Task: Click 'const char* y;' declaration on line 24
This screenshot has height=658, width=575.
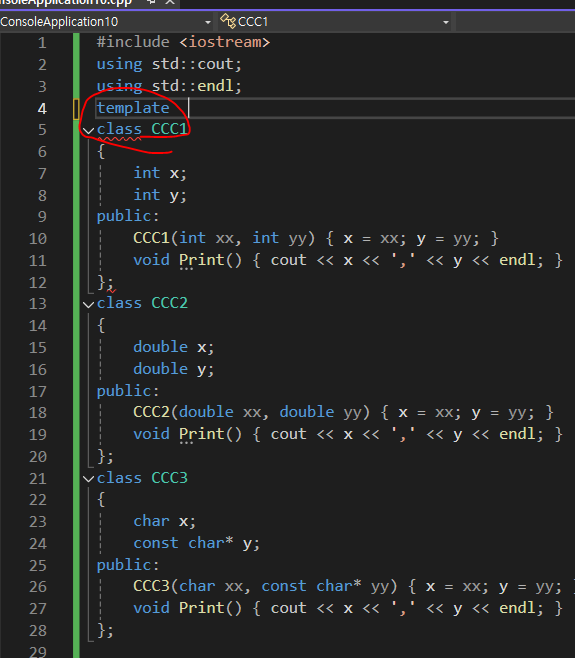Action: 197,543
